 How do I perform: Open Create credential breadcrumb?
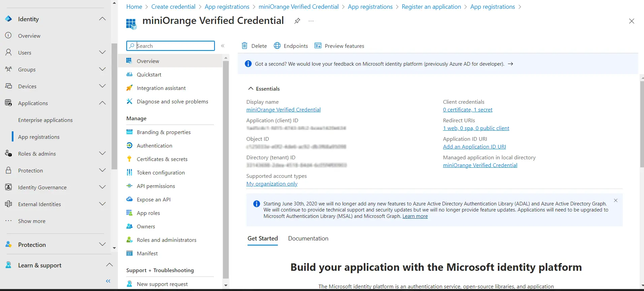tap(173, 7)
